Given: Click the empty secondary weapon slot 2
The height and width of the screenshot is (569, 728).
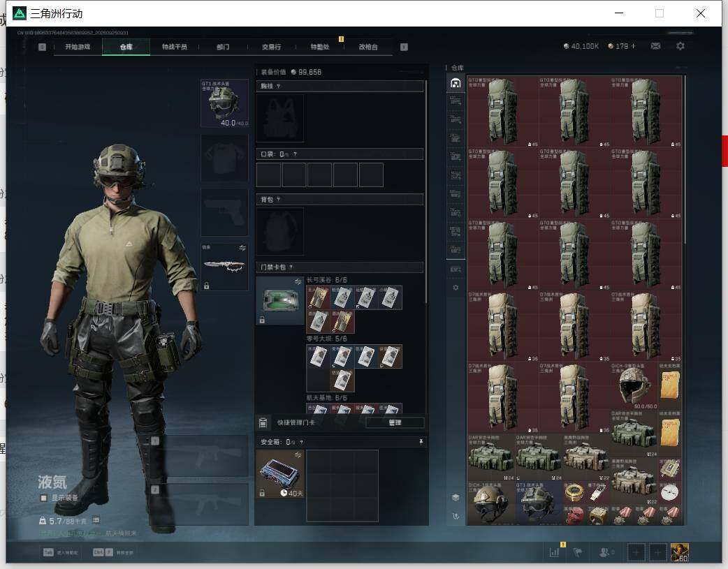Looking at the screenshot, I should pyautogui.click(x=200, y=504).
